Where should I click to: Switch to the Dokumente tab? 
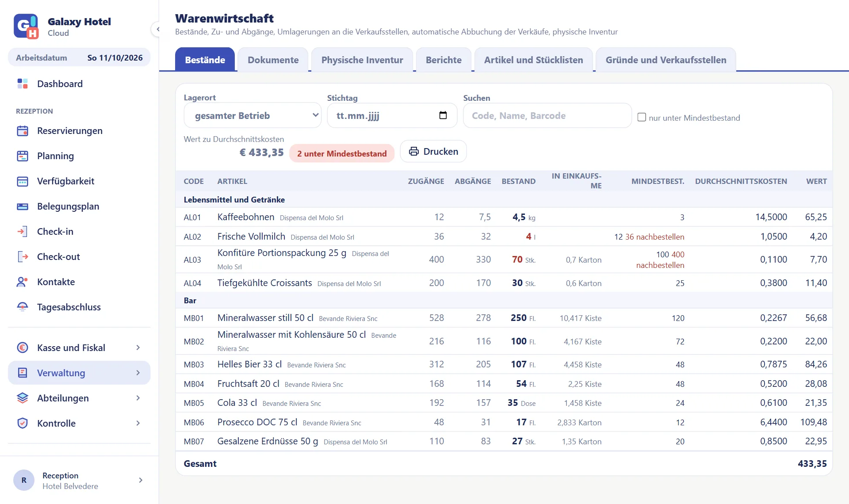coord(273,60)
